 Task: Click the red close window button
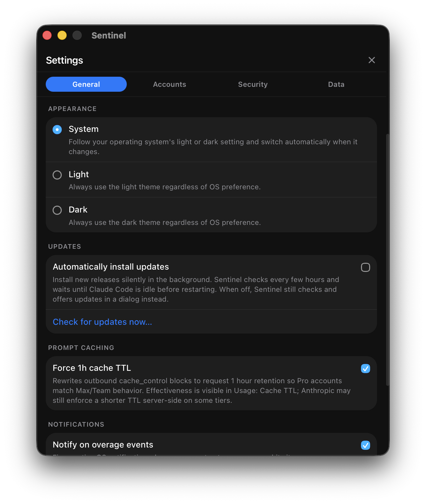tap(47, 35)
